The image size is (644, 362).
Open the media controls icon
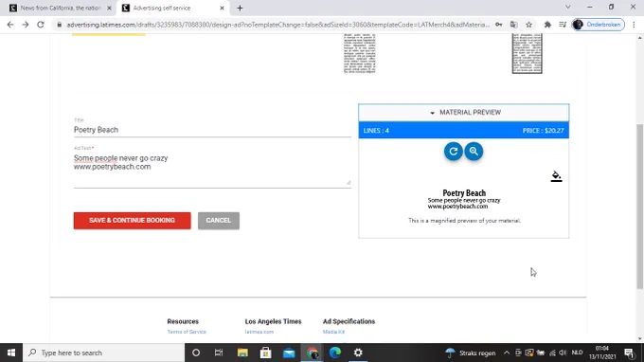pos(563,25)
